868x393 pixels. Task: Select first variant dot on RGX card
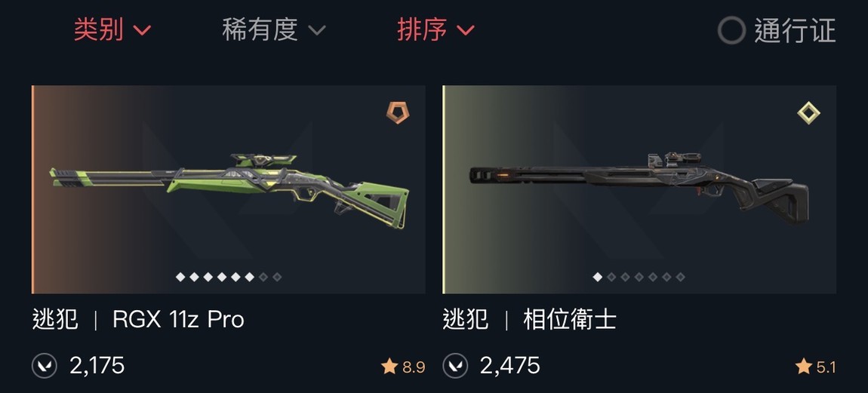180,277
